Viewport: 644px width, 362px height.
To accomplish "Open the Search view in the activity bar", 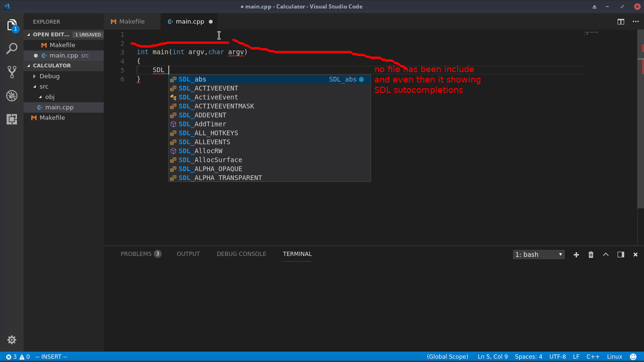I will point(12,49).
